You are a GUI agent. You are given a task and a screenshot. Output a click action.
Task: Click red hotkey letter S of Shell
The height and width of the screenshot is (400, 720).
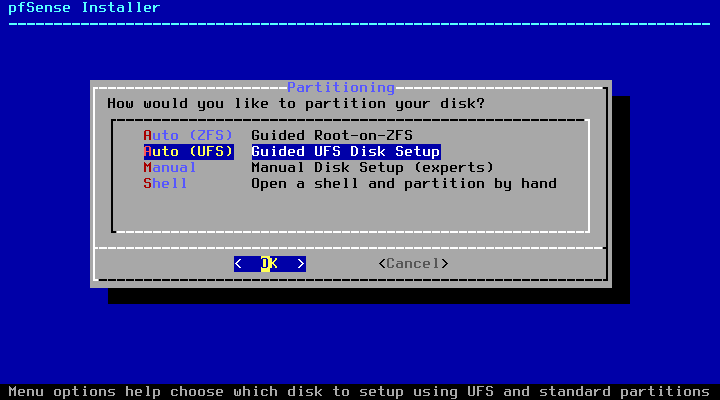click(148, 183)
